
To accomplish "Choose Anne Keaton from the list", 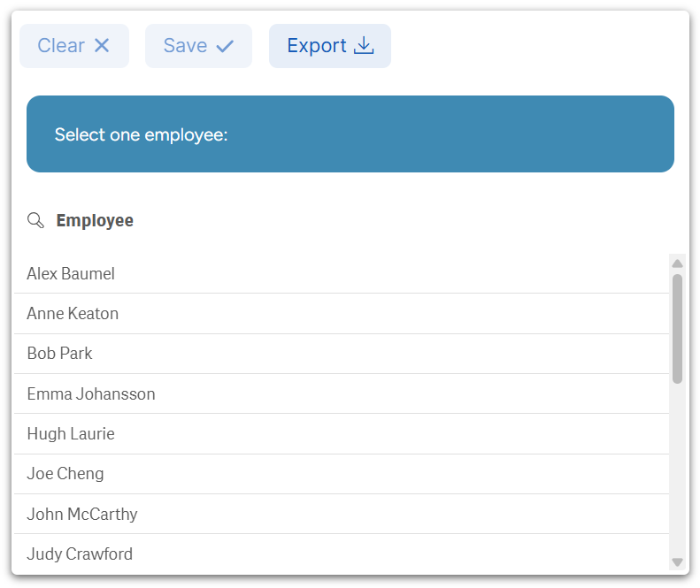I will point(73,314).
